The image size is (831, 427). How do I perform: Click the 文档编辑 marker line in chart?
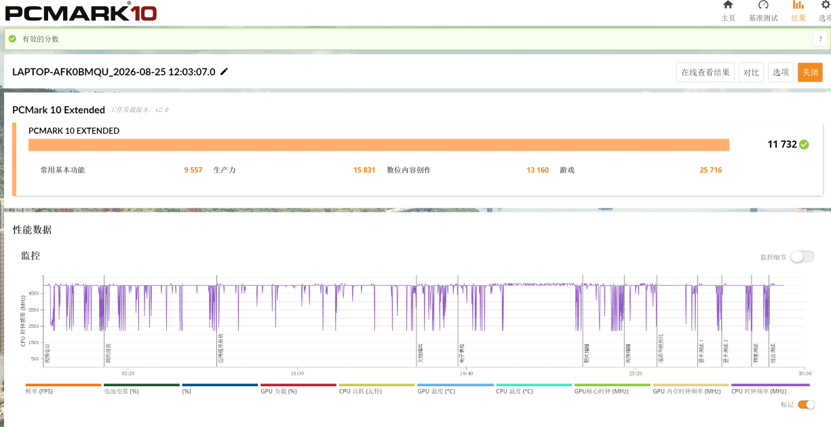[x=417, y=321]
